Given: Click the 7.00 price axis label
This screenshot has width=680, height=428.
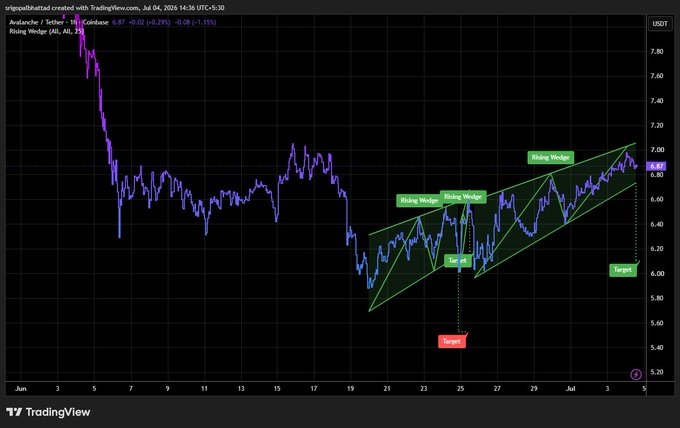Looking at the screenshot, I should [657, 150].
